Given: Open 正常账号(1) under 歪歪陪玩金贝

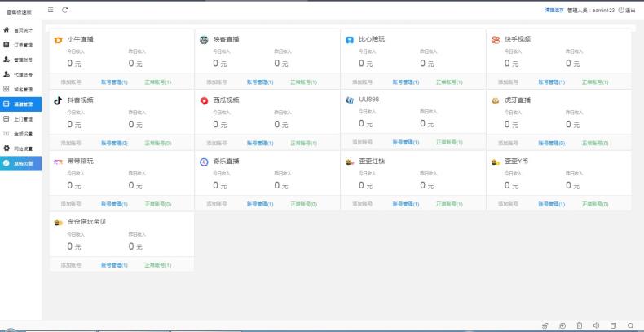Looking at the screenshot, I should click(158, 265).
